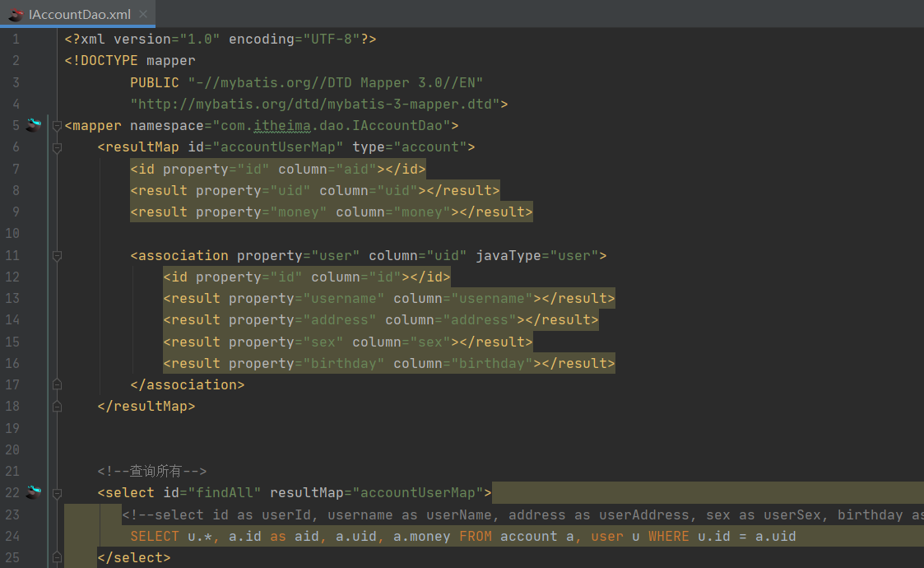Click line number 1 in the gutter

16,39
